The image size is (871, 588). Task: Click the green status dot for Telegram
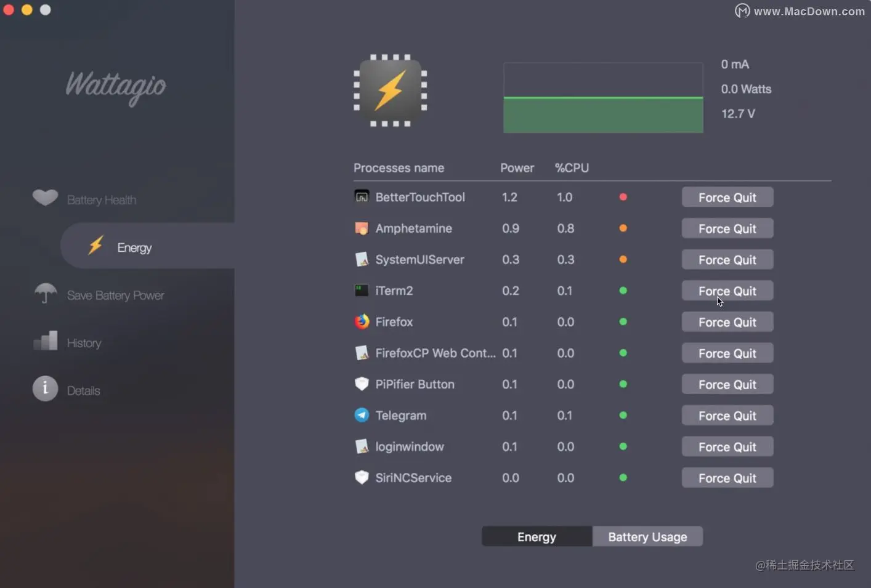pos(623,415)
